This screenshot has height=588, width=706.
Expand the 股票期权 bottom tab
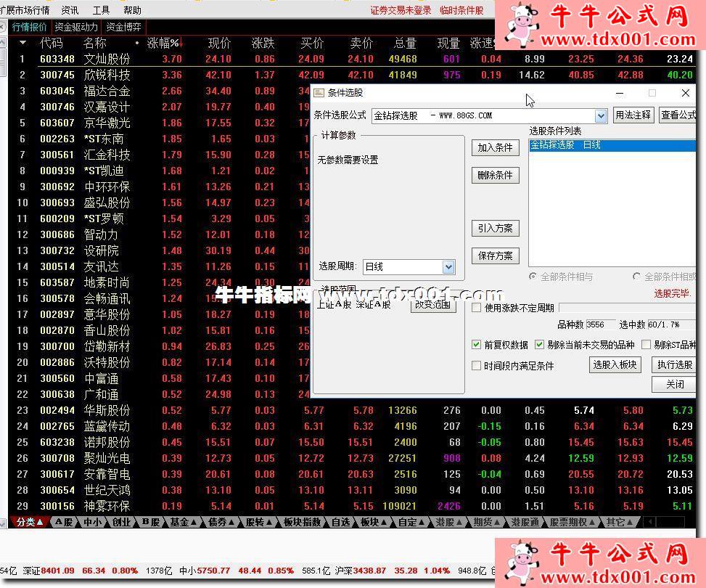[572, 522]
